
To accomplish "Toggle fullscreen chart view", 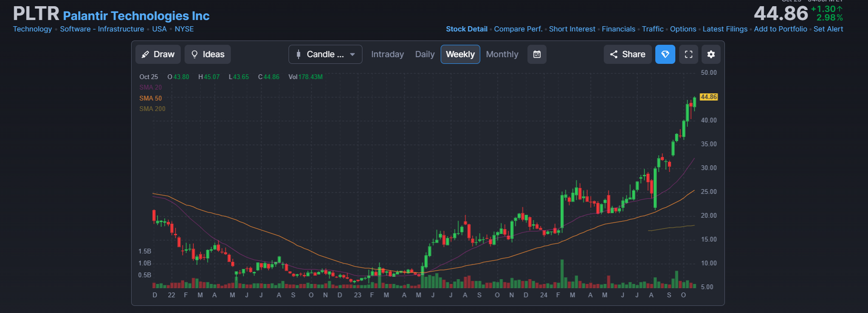I will point(689,54).
